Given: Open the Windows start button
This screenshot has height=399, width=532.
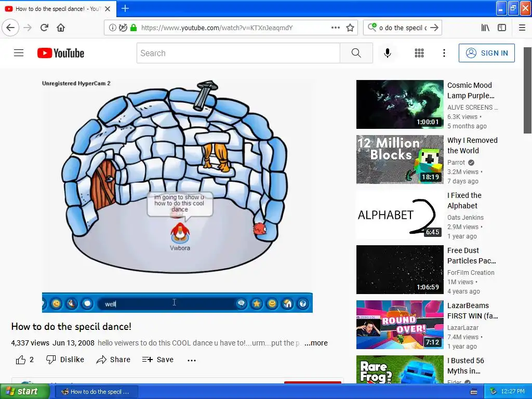Looking at the screenshot, I should click(25, 392).
